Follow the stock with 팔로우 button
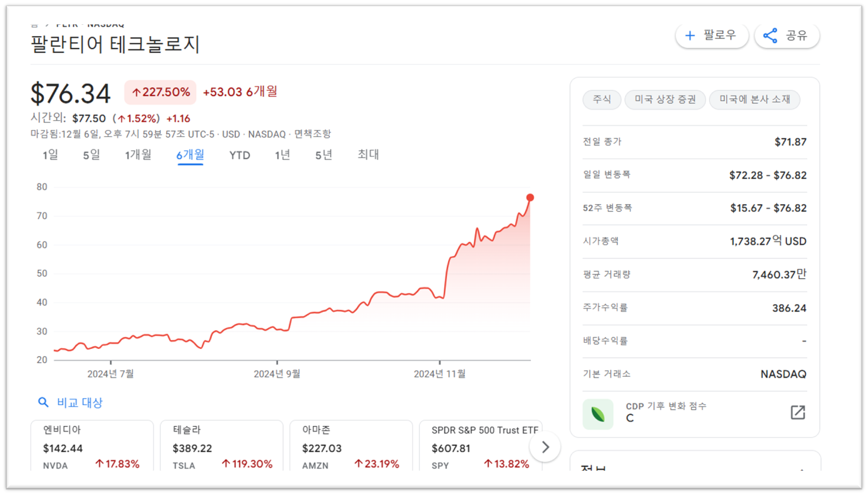The height and width of the screenshot is (495, 868). point(712,35)
